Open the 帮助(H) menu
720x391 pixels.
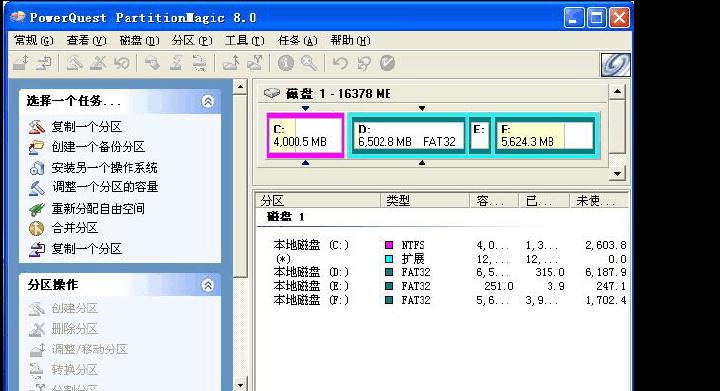[350, 40]
